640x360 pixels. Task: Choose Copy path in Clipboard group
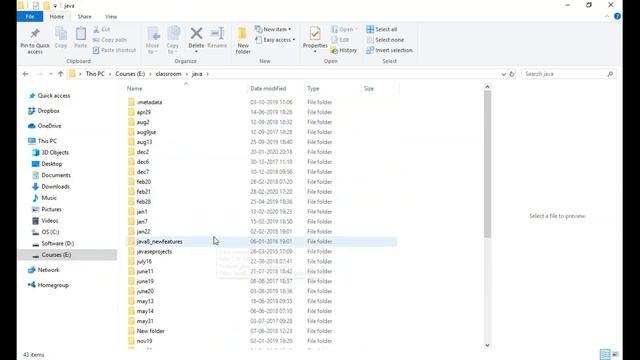pyautogui.click(x=110, y=40)
